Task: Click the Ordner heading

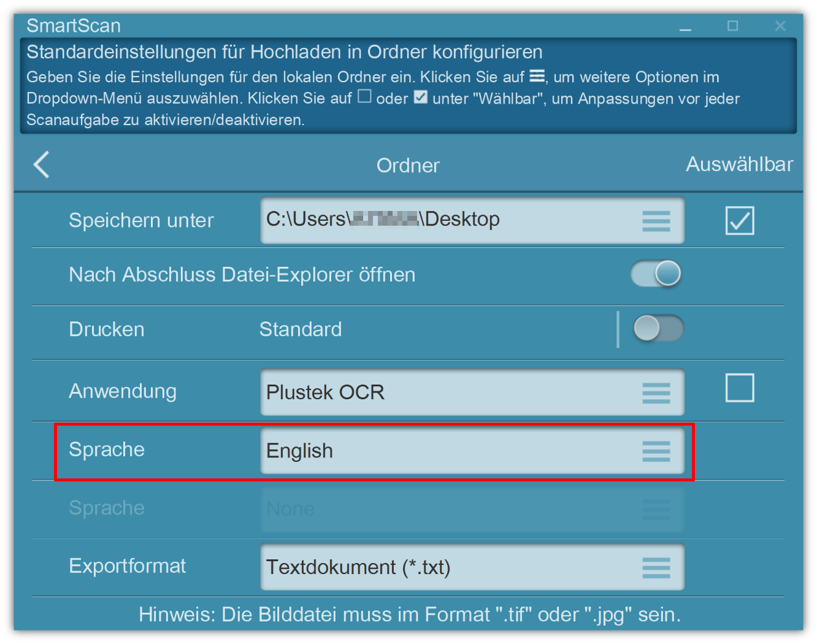Action: (408, 166)
